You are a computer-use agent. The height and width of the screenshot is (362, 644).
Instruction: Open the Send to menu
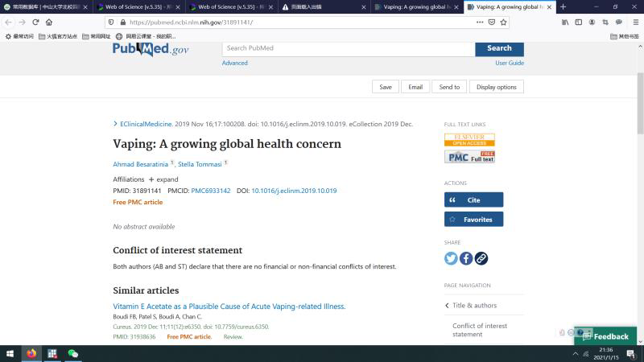click(x=449, y=87)
